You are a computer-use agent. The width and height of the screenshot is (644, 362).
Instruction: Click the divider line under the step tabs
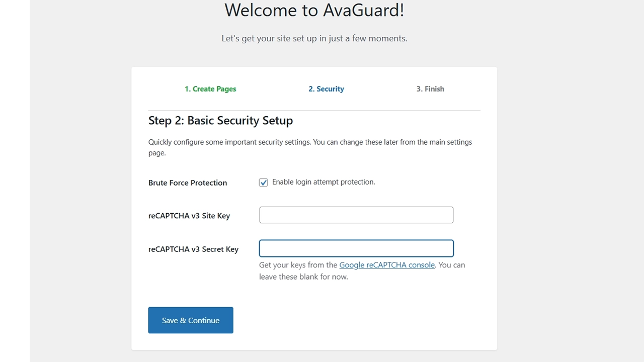pos(314,110)
